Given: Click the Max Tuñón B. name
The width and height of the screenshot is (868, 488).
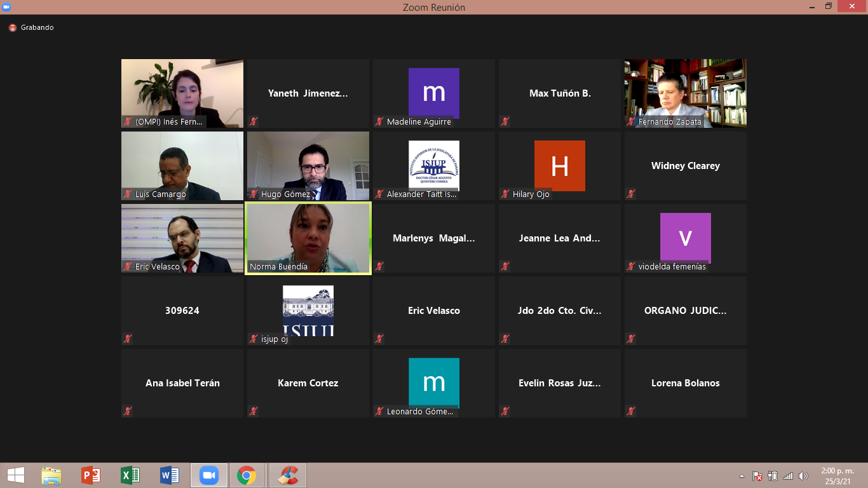Looking at the screenshot, I should (560, 93).
